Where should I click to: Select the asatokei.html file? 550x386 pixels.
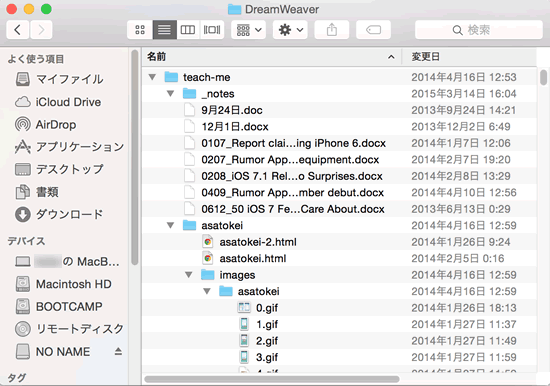pyautogui.click(x=340, y=259)
